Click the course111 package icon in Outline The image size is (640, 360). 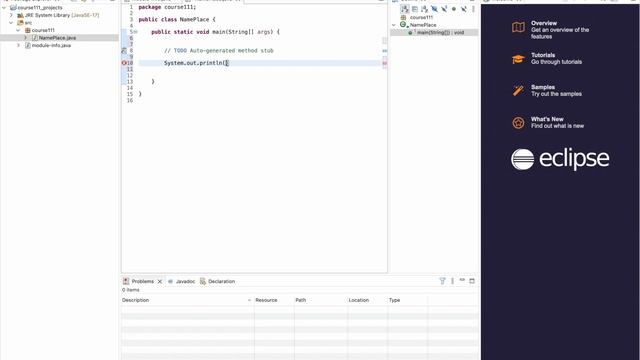(x=403, y=18)
